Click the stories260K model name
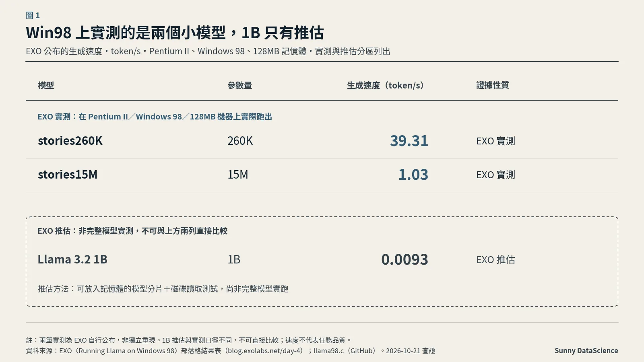 click(70, 141)
